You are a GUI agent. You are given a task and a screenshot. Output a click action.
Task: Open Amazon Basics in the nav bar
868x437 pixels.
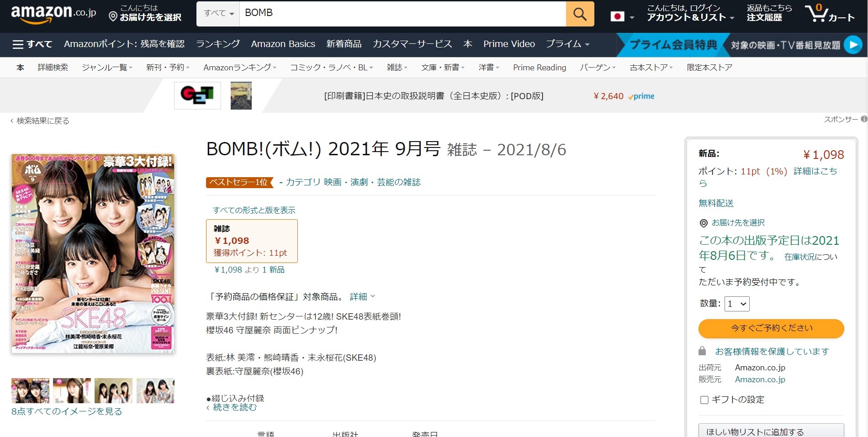(283, 44)
